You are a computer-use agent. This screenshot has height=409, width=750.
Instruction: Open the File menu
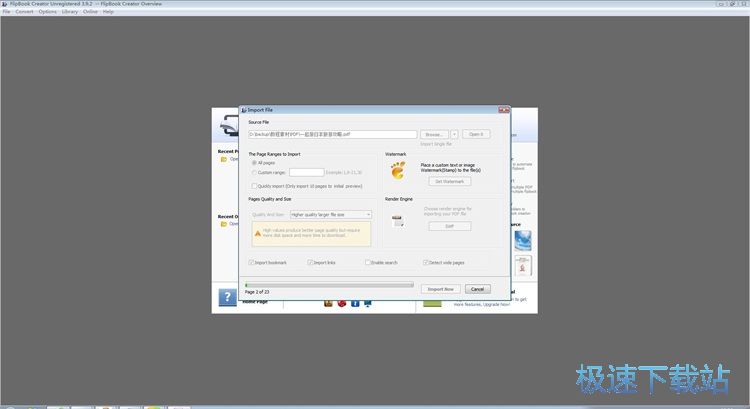[x=6, y=11]
